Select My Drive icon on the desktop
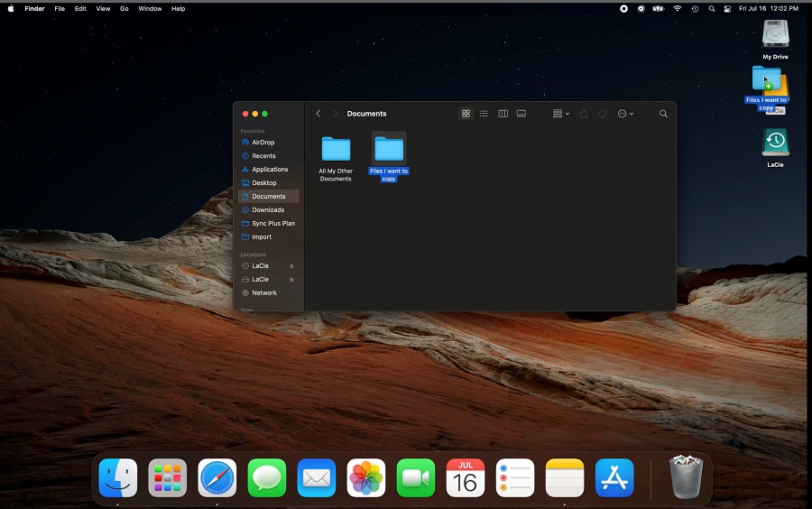The width and height of the screenshot is (812, 509). (775, 34)
